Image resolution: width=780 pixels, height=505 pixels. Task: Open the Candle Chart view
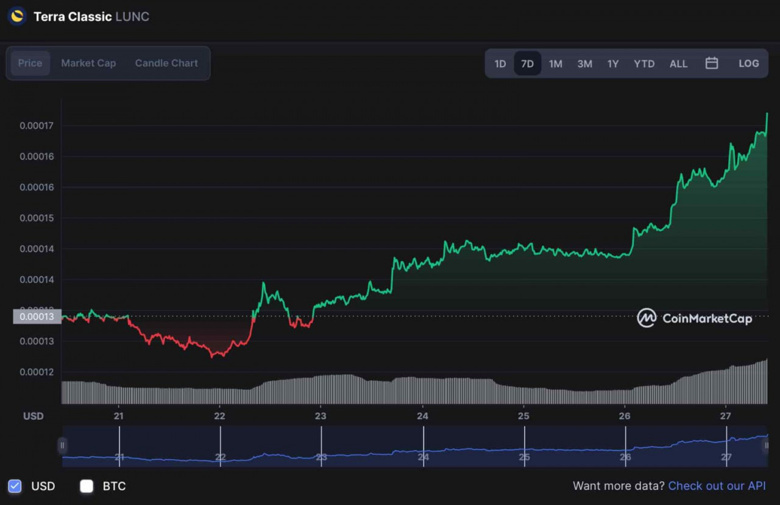point(166,63)
